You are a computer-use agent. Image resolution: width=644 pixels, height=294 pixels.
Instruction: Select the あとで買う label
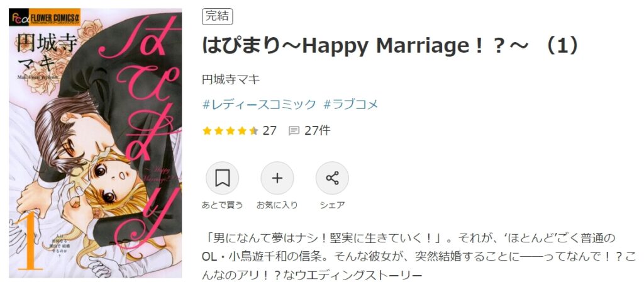(222, 205)
